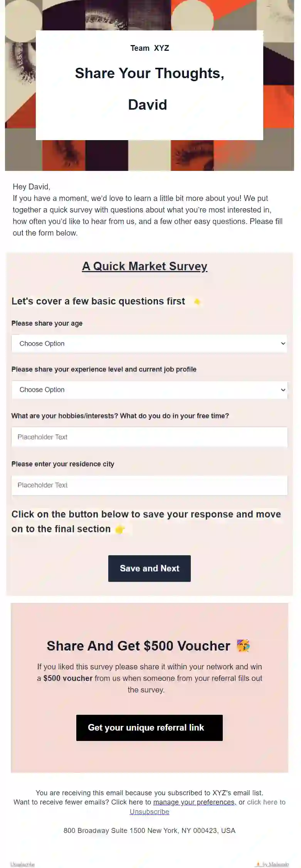
Task: Click the waving hand emoji near basic questions
Action: (x=197, y=301)
